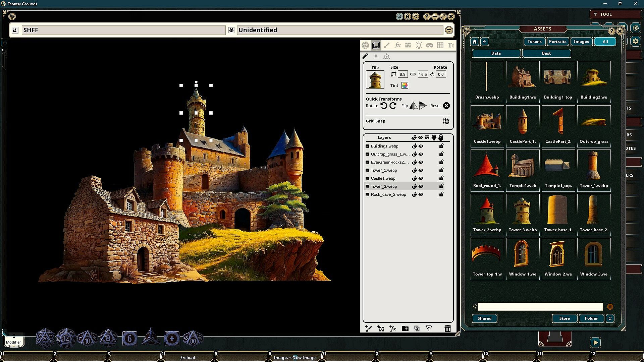Hide the Castle1.webp layer
Screen dimensions: 644x362
(x=421, y=178)
